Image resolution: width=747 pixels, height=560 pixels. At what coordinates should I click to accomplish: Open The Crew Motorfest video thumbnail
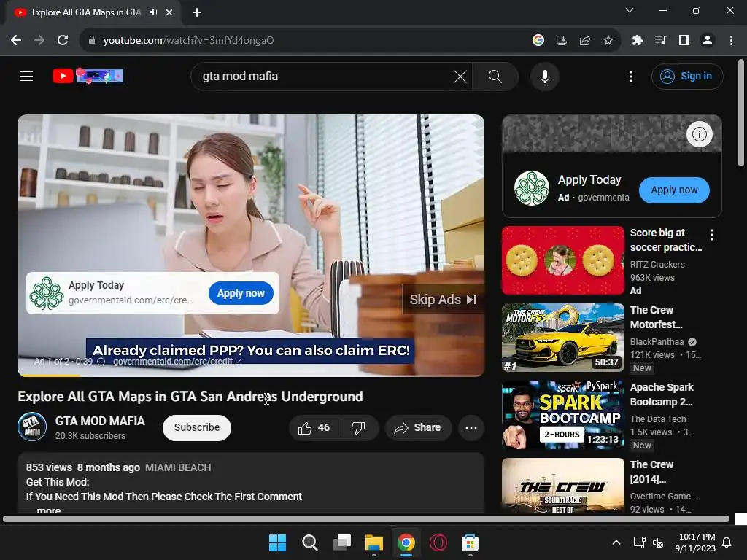[562, 338]
